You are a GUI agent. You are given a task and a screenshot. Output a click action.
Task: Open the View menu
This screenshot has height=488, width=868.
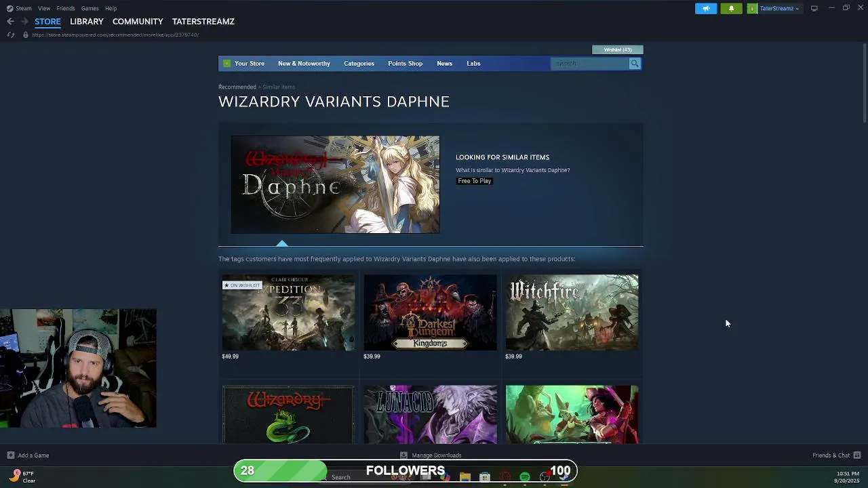(x=44, y=8)
